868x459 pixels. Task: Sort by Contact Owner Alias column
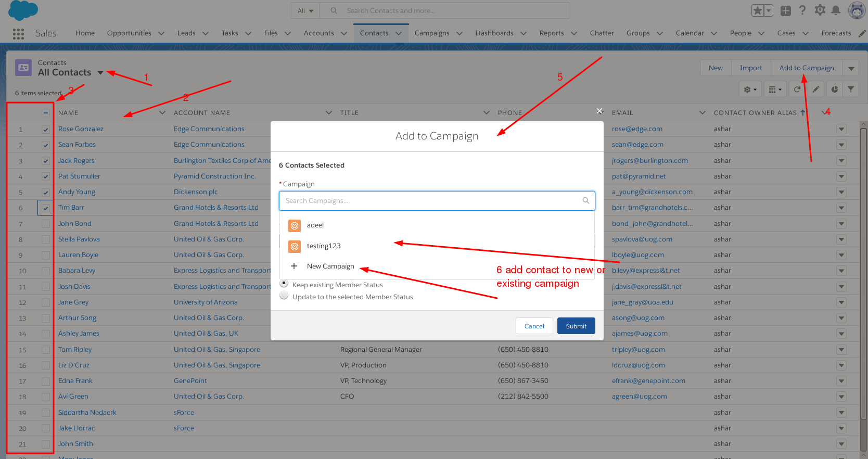pos(755,113)
